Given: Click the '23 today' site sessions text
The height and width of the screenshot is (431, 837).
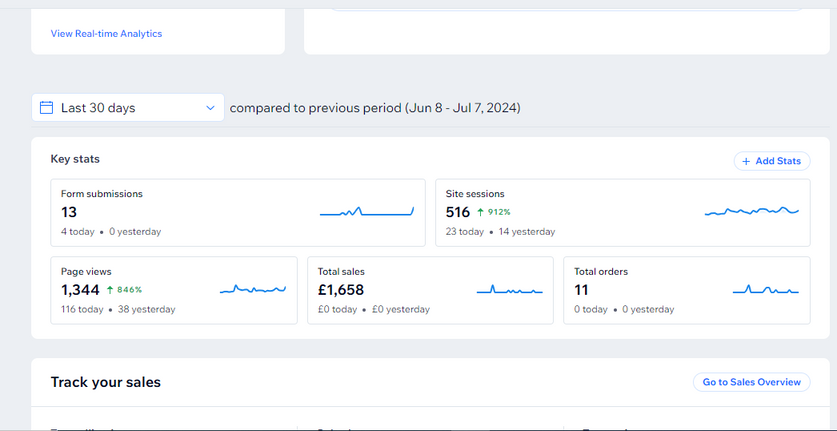Looking at the screenshot, I should pyautogui.click(x=465, y=232).
